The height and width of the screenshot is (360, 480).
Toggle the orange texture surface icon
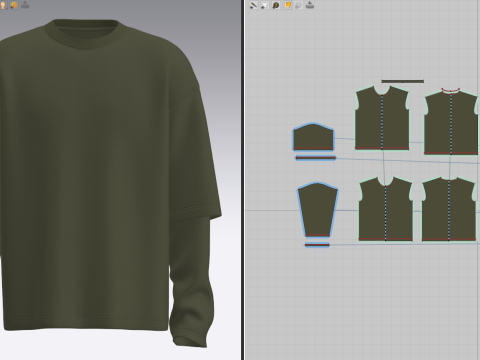[x=287, y=5]
